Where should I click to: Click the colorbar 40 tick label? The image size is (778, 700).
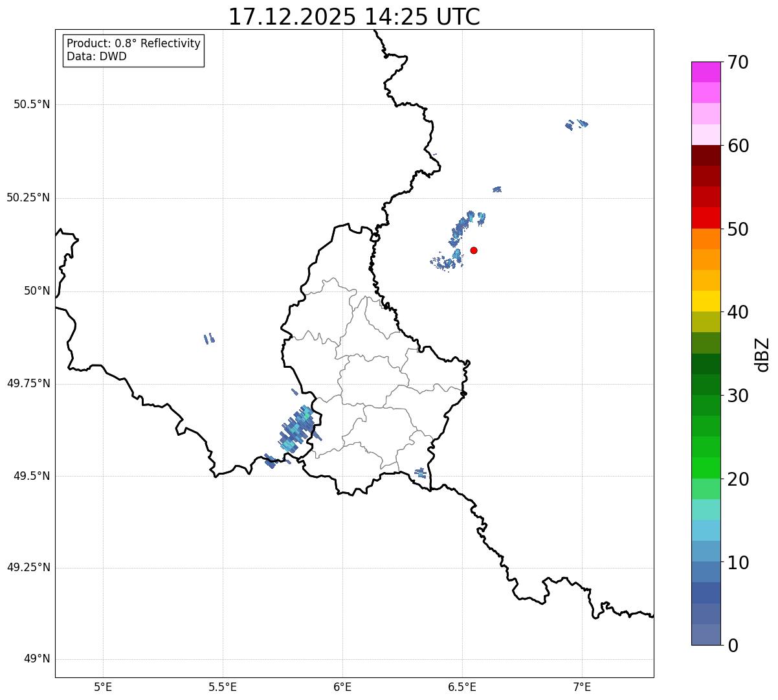pyautogui.click(x=737, y=312)
